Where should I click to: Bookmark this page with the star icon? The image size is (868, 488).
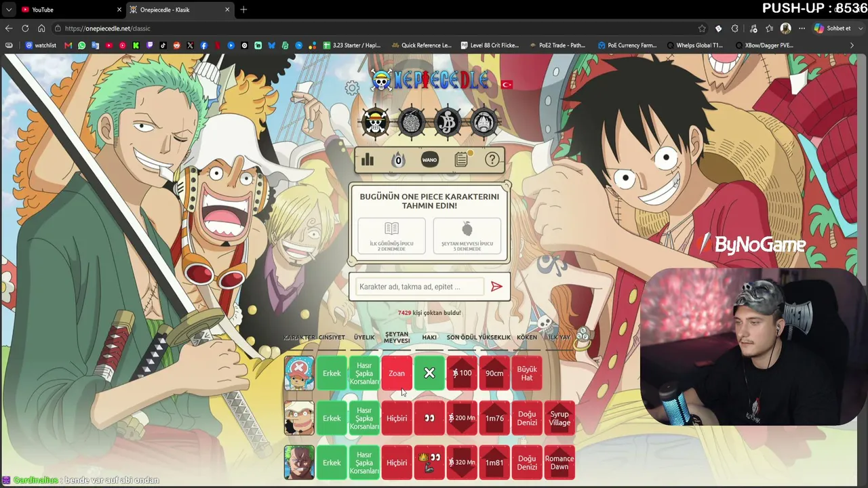702,28
